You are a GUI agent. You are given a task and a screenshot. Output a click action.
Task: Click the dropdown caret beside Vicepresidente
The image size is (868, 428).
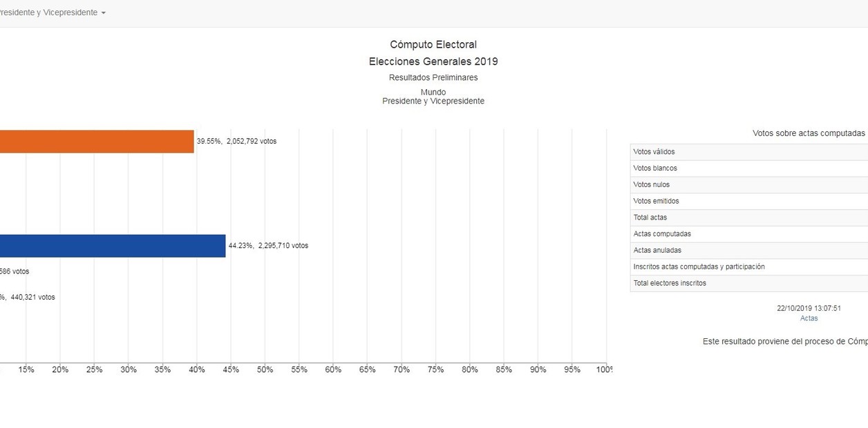(103, 13)
